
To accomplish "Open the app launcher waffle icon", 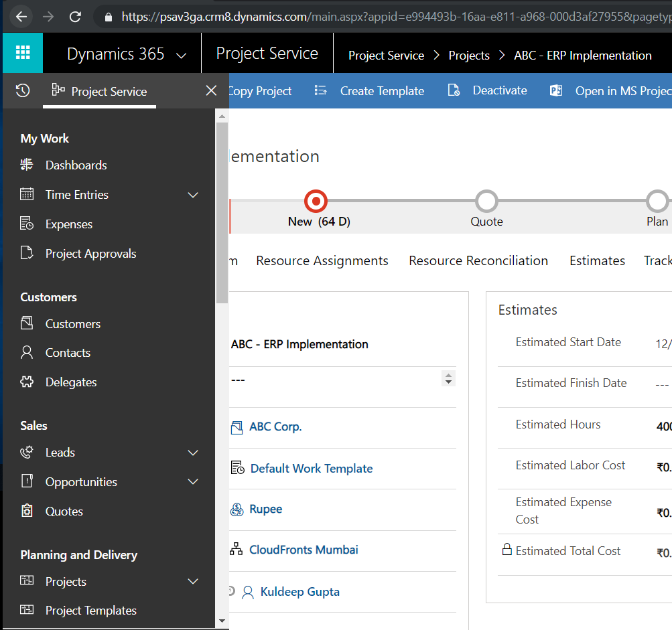I will pos(22,53).
